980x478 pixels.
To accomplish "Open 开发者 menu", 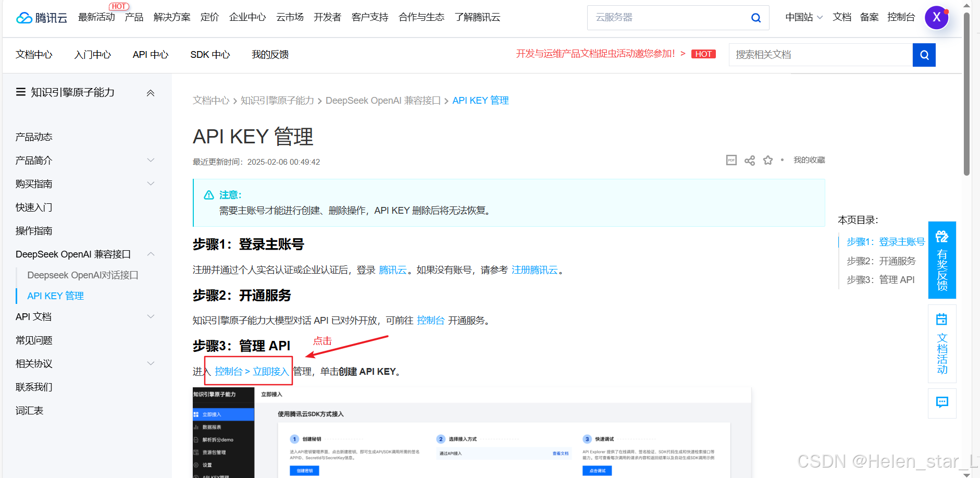I will pyautogui.click(x=327, y=17).
